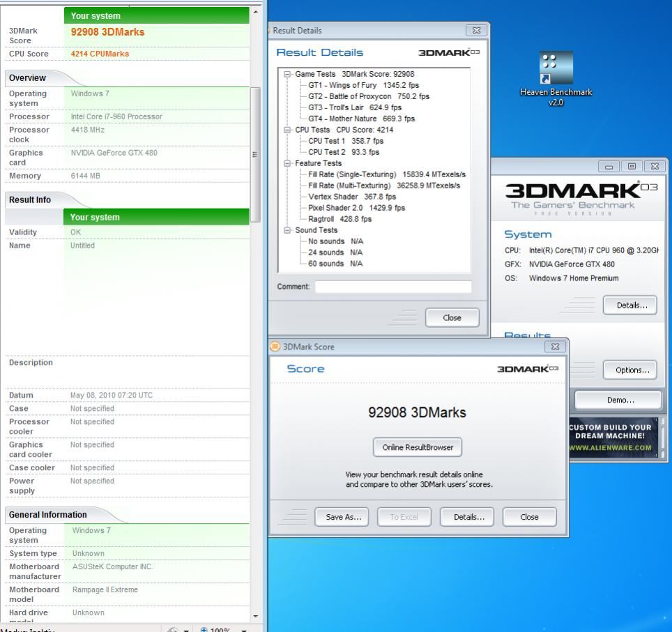Select Fill Rate (Multi-Texturing) row
Screen dimensions: 672x632
pyautogui.click(x=384, y=186)
